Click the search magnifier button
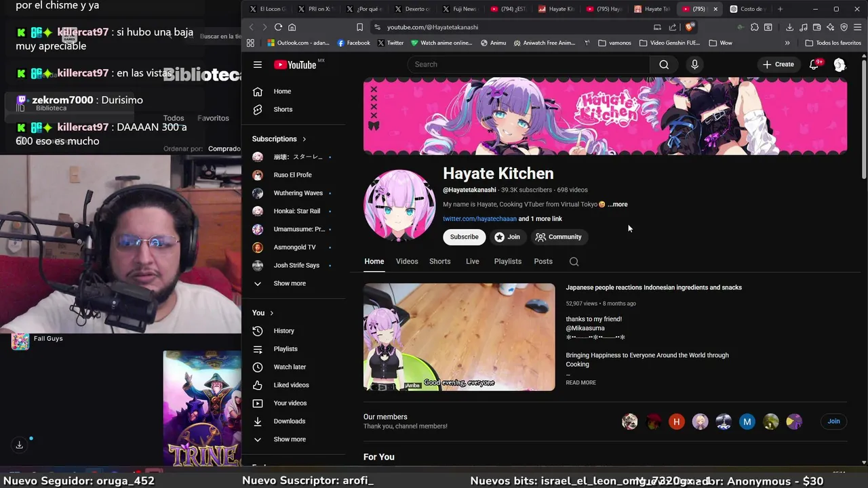 point(664,64)
